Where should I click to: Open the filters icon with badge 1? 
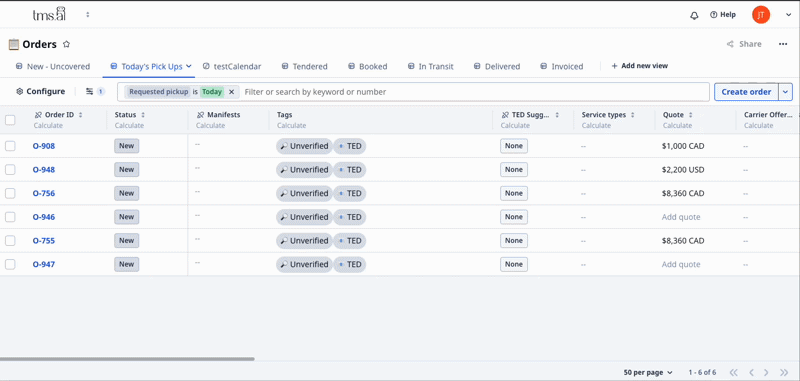coord(95,91)
